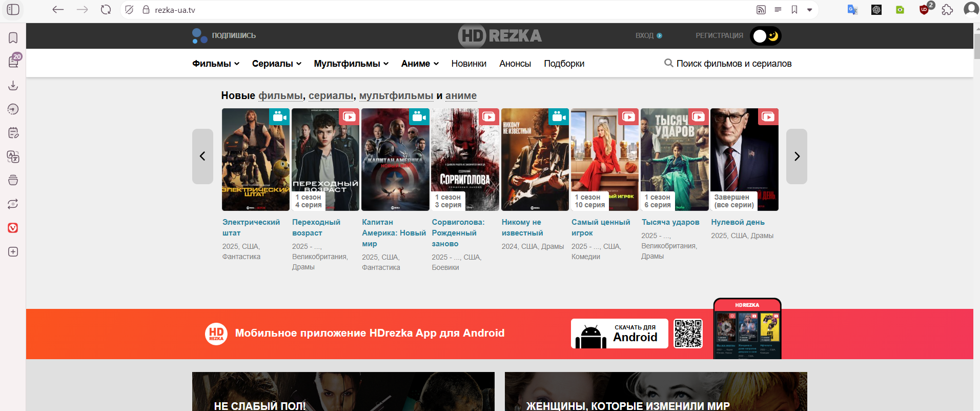Open the Translate panel in the sidebar

click(13, 156)
